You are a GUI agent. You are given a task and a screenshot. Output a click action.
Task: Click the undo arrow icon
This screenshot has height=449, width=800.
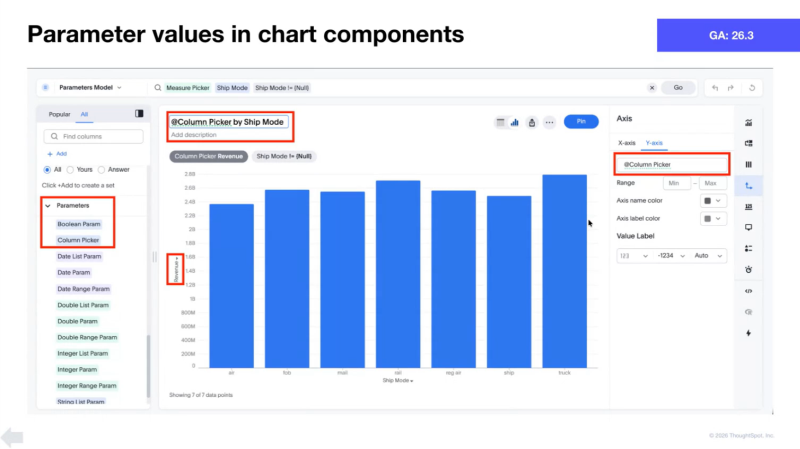tap(714, 88)
